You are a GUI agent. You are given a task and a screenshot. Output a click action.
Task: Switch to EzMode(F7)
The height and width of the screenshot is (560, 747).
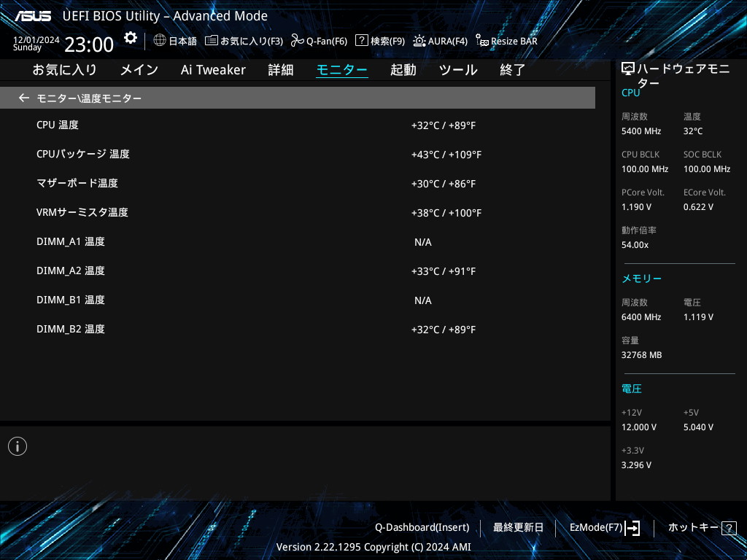[596, 528]
